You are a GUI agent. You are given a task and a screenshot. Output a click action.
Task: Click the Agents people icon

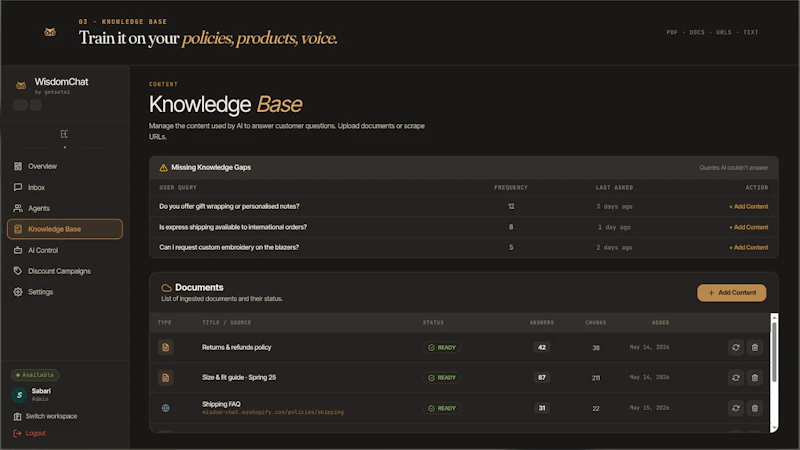(18, 208)
